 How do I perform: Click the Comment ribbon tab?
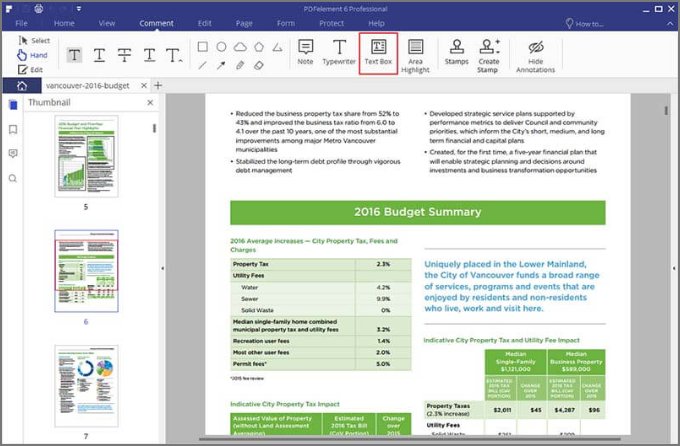[157, 23]
